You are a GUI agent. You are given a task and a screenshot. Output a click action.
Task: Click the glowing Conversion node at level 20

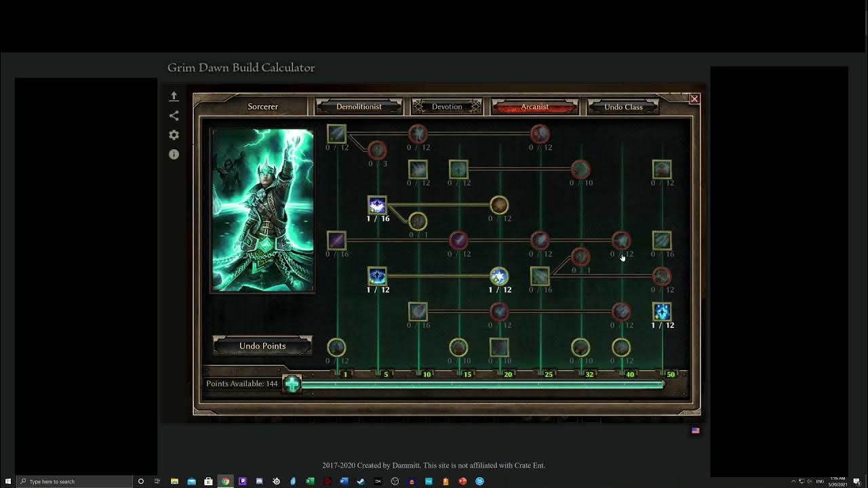coord(499,276)
